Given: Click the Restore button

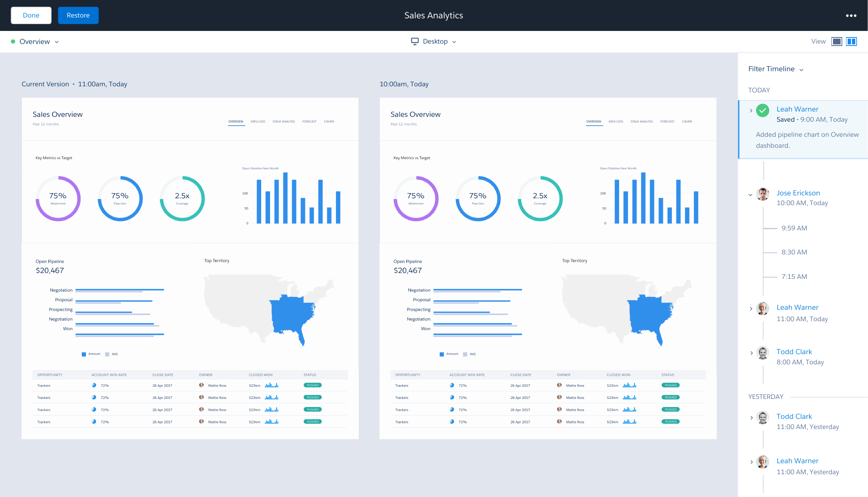Looking at the screenshot, I should click(78, 15).
